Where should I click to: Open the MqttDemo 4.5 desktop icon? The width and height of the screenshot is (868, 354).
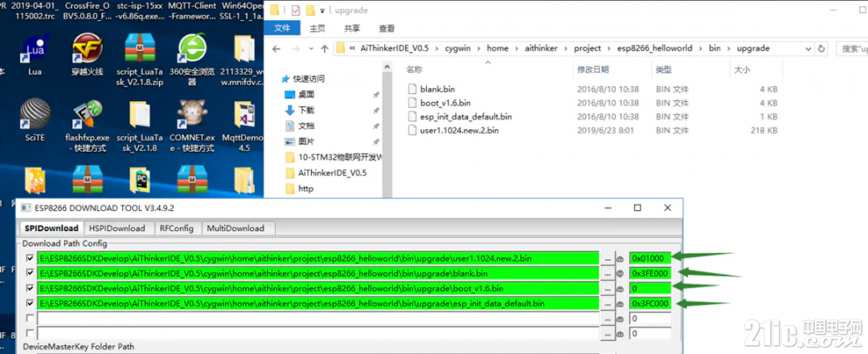tap(244, 127)
